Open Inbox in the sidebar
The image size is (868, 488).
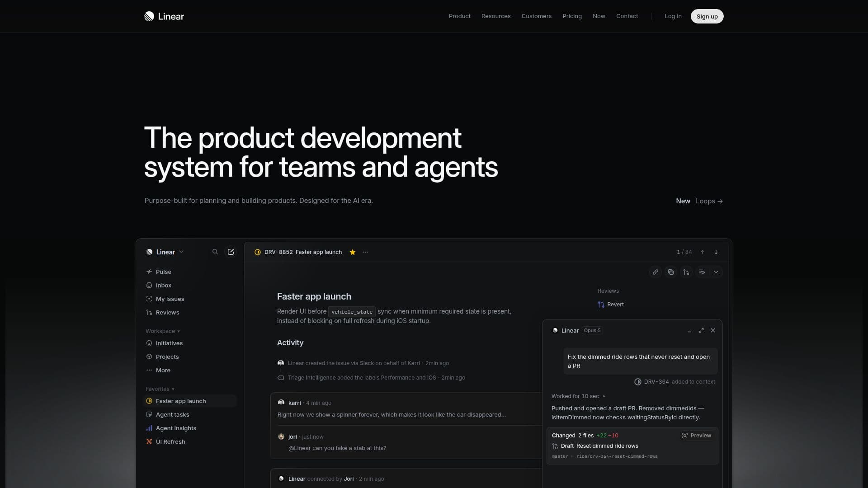190,286
